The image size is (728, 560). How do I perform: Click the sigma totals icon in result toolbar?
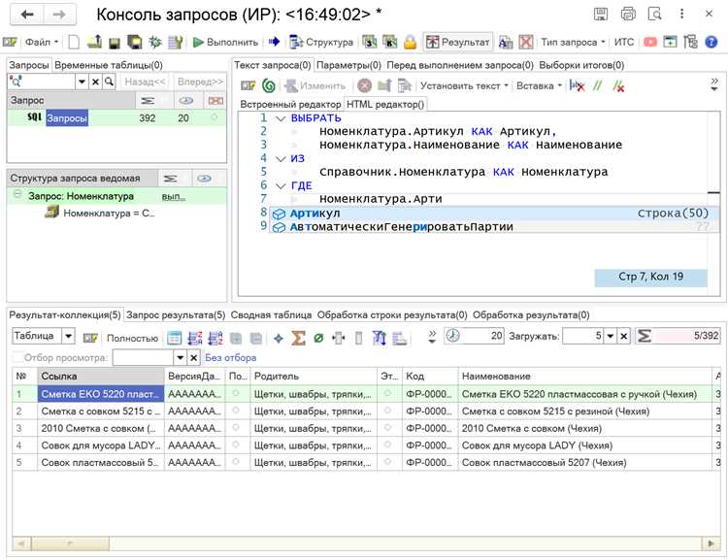298,338
